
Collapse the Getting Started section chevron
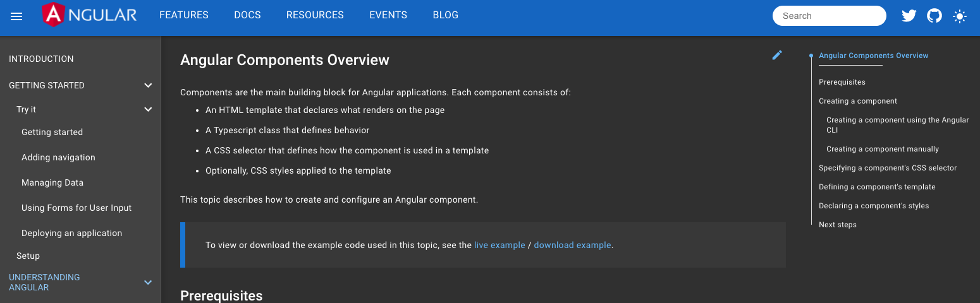pyautogui.click(x=148, y=85)
